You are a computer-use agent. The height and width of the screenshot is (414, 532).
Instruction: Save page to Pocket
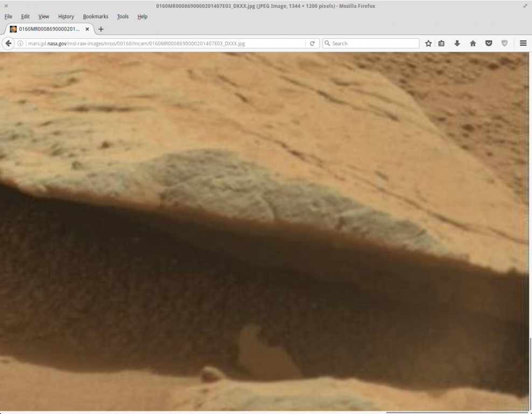(488, 43)
